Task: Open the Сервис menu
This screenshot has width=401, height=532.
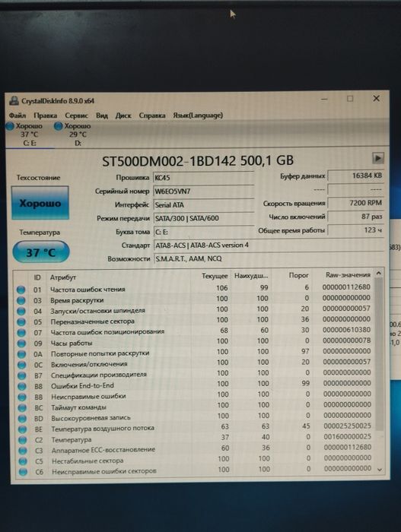Action: click(x=76, y=116)
